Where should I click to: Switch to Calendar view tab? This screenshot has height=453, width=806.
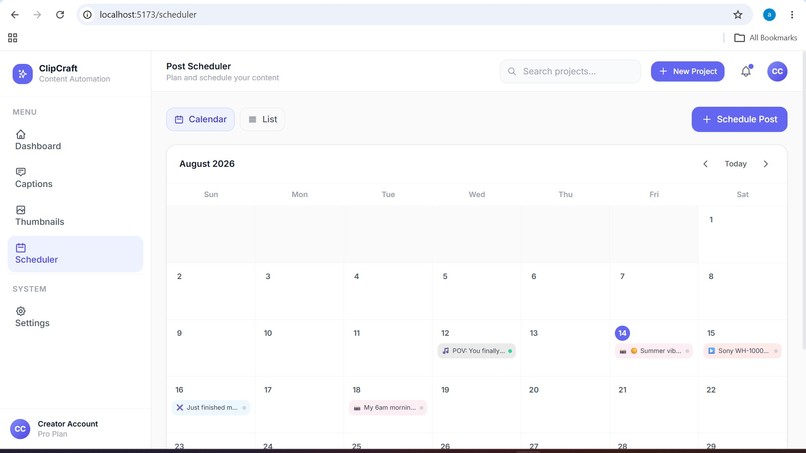(x=200, y=119)
